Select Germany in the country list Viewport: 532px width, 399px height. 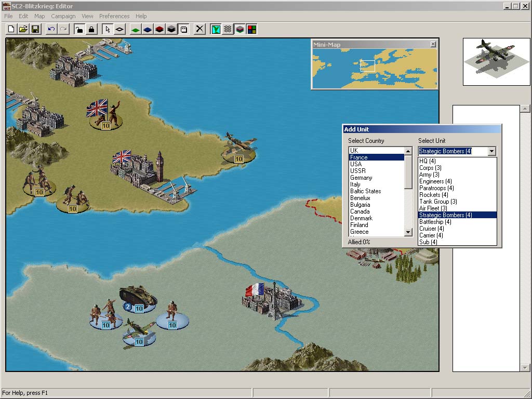pos(361,178)
